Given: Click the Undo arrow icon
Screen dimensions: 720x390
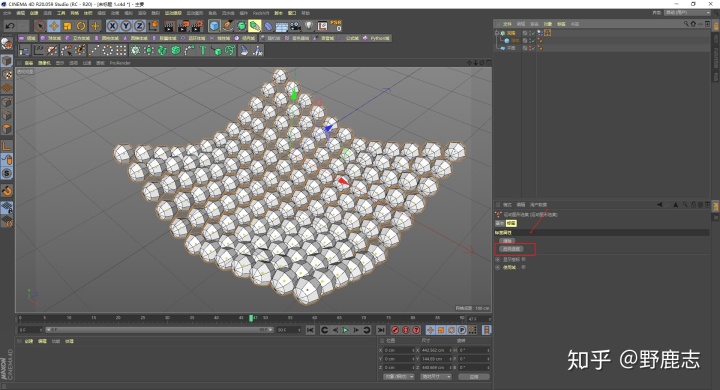Looking at the screenshot, I should 10,26.
